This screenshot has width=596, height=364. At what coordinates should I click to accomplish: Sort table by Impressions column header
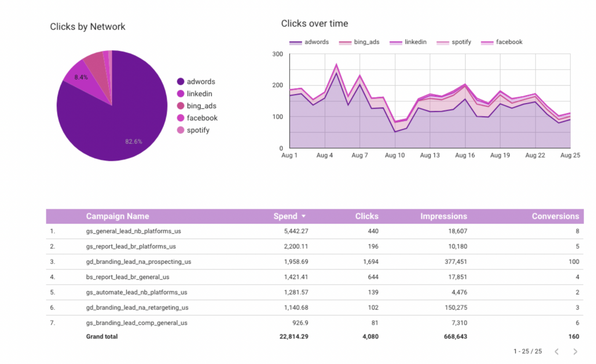pos(444,216)
